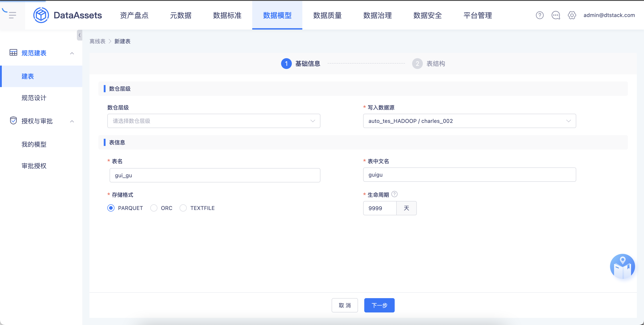This screenshot has height=325, width=644.
Task: Click the 表名 input field
Action: pyautogui.click(x=215, y=175)
